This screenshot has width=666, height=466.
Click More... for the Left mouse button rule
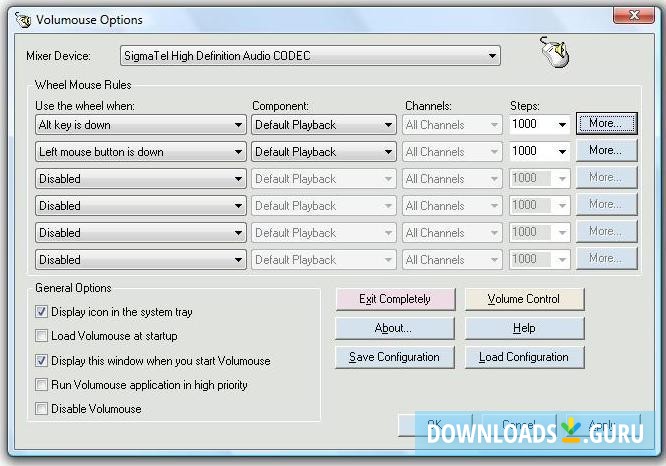coord(607,150)
